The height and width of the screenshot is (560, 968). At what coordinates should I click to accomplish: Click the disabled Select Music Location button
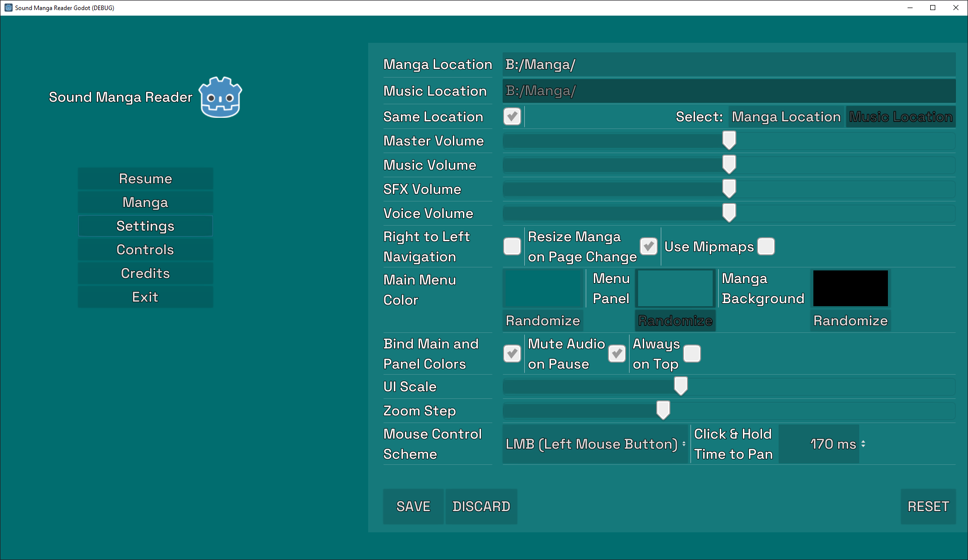901,117
